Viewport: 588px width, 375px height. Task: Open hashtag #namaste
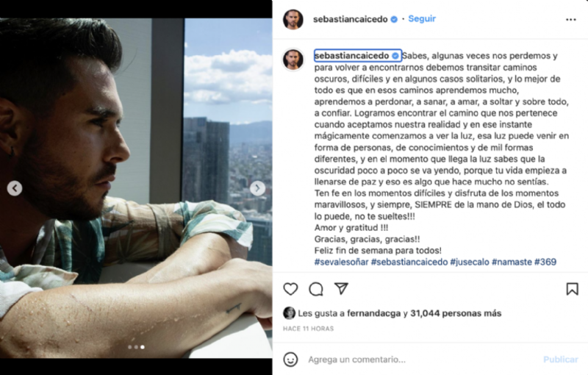(512, 262)
